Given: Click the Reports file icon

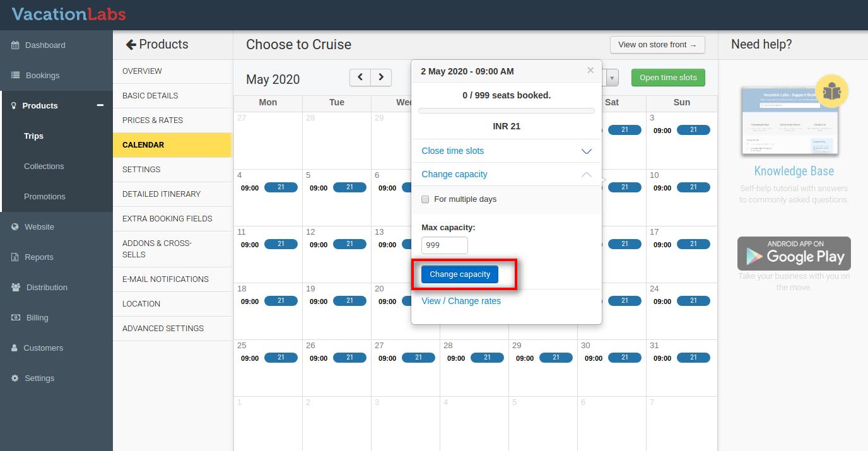Looking at the screenshot, I should (15, 257).
